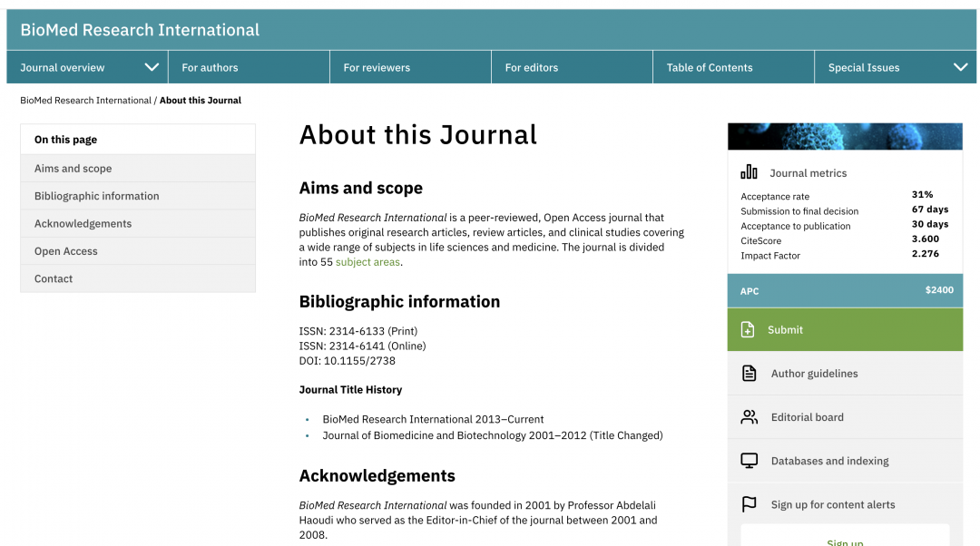Expand the Special Issues dropdown chevron

click(961, 67)
